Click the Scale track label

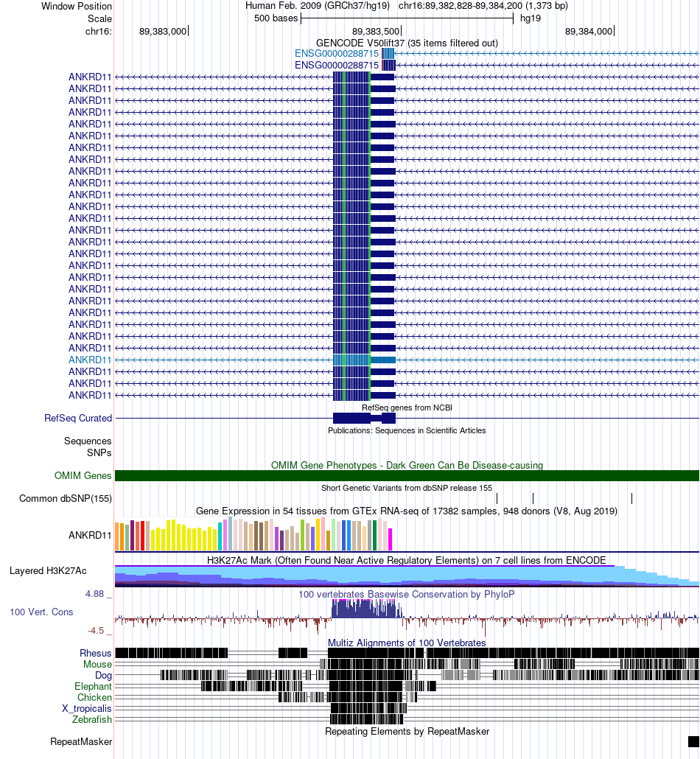pyautogui.click(x=99, y=19)
